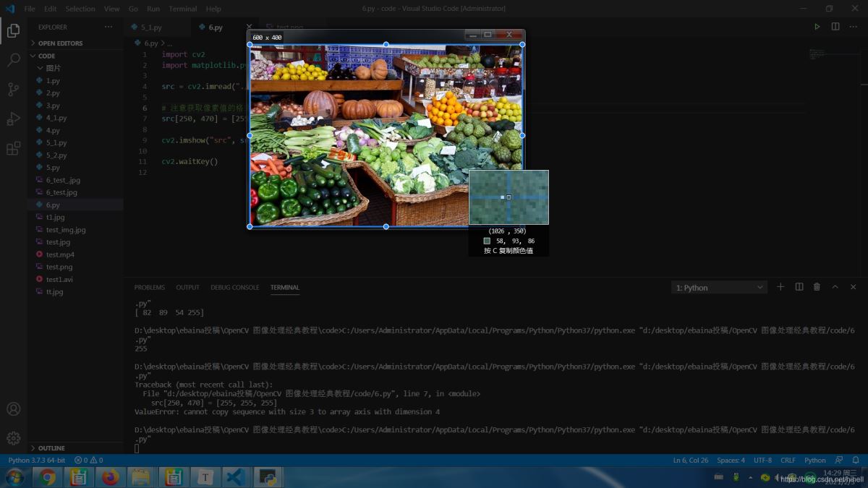
Task: Expand the OUTLINE section
Action: [51, 448]
